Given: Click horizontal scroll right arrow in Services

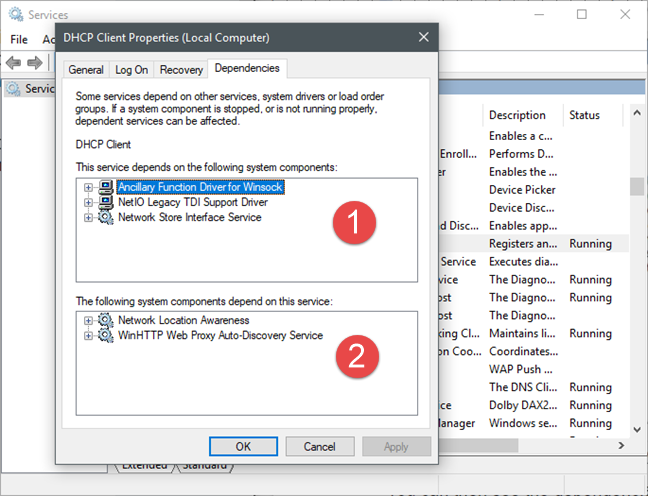Looking at the screenshot, I should [621, 445].
